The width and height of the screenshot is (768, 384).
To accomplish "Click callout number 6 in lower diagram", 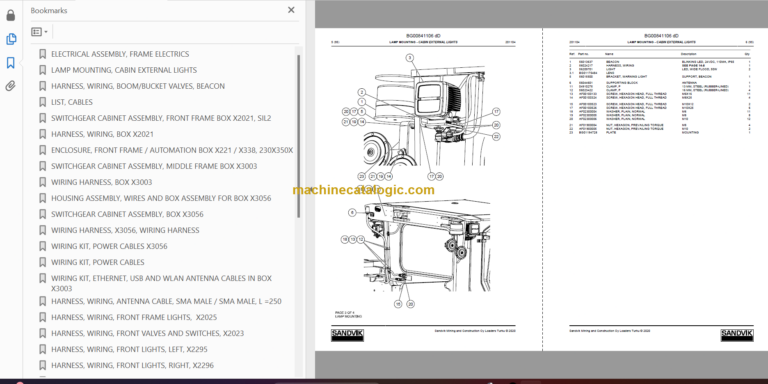I will [x=352, y=213].
